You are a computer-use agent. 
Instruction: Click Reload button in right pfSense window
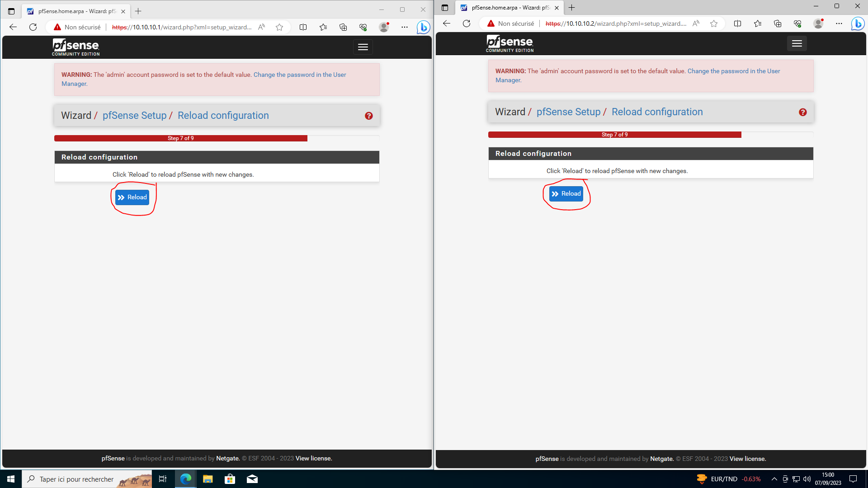point(566,194)
